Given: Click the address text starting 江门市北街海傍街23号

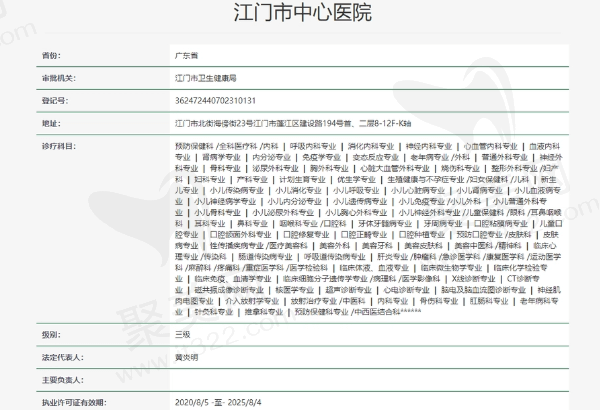Looking at the screenshot, I should point(293,123).
